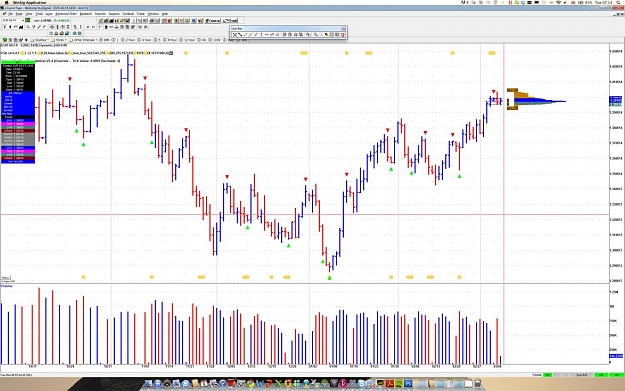
Task: Select the pencil line tool in Line Bar
Action: coord(240,35)
